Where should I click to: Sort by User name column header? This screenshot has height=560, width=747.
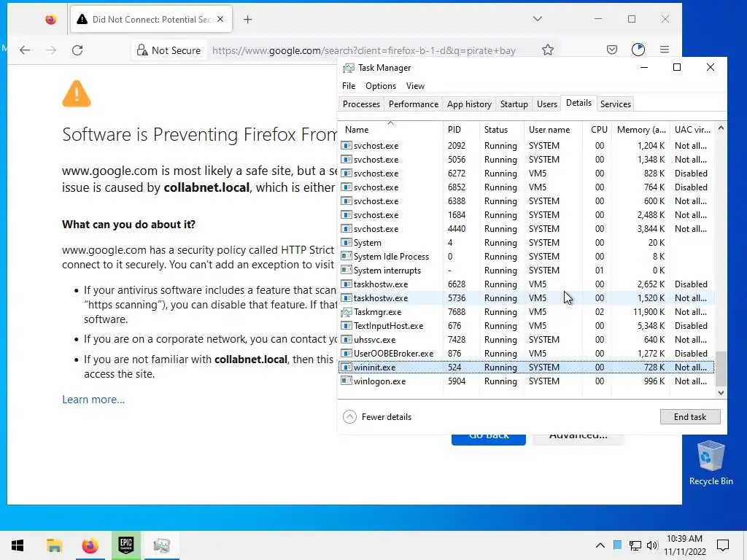click(x=553, y=130)
